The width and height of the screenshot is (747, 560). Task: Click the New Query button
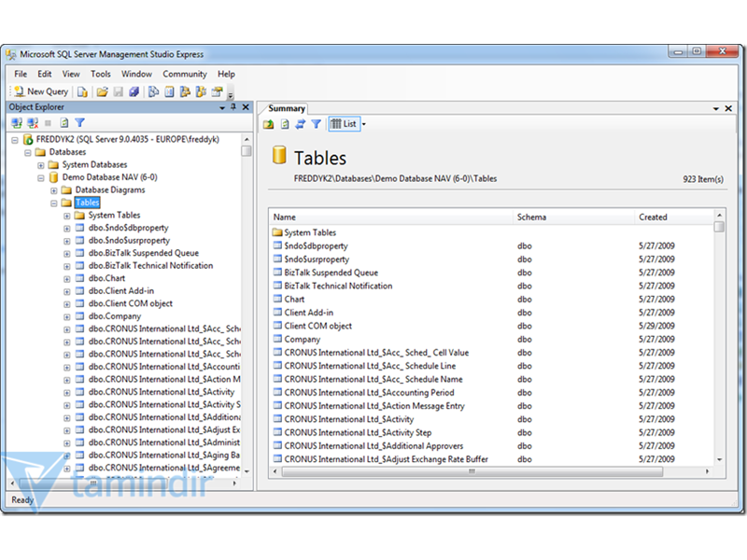40,91
